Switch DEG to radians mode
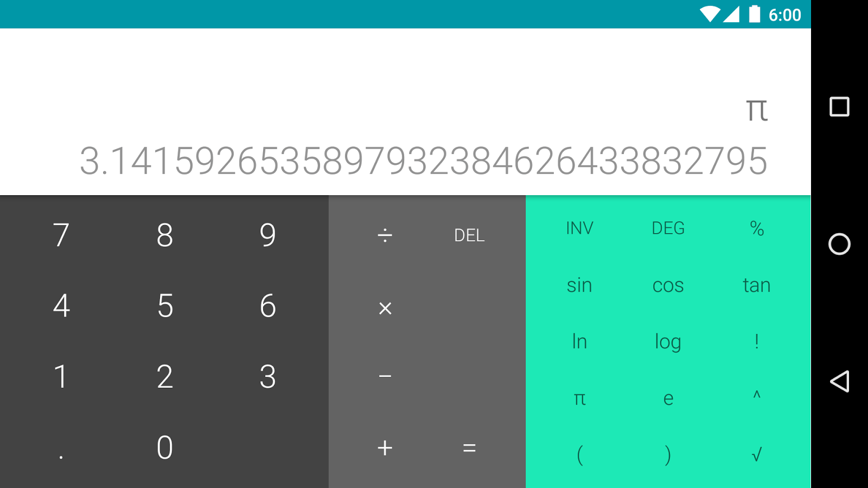 click(668, 228)
